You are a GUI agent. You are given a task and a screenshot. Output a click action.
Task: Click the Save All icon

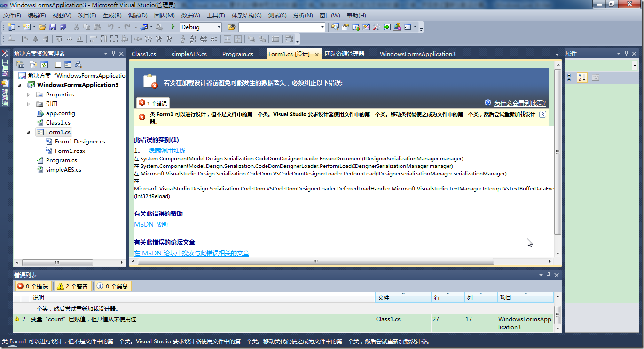63,27
